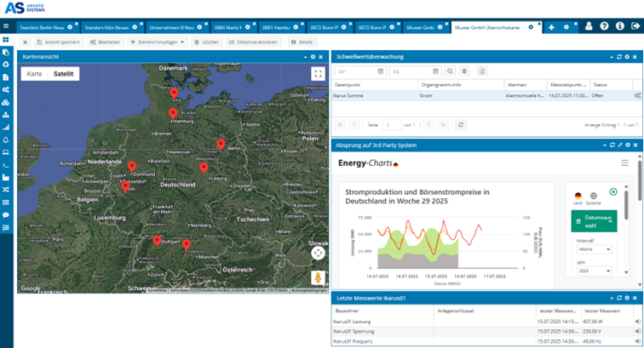
Task: Open the Jahr 2025 dropdown
Action: coord(594,271)
